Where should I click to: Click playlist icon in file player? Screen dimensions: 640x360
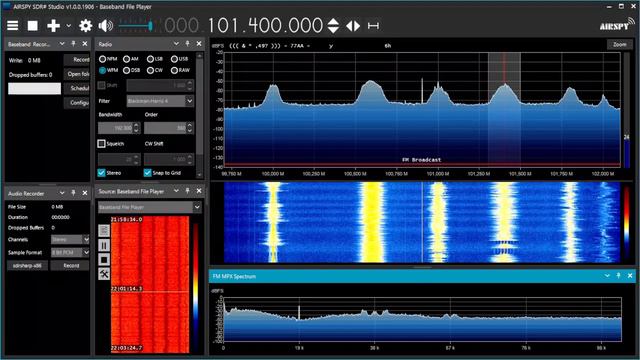[104, 231]
